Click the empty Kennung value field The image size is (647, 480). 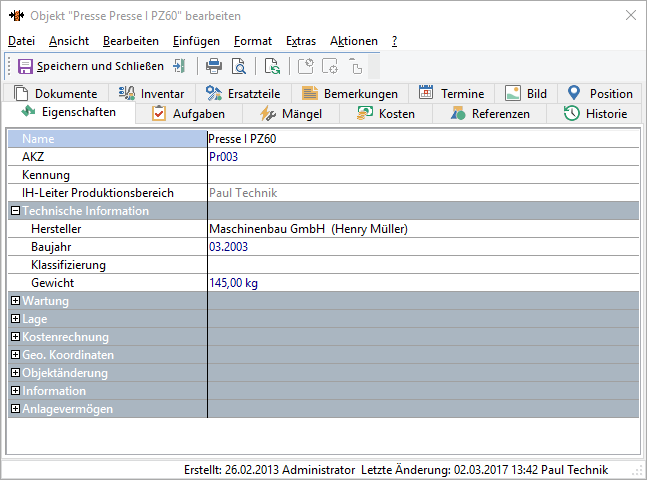[423, 175]
